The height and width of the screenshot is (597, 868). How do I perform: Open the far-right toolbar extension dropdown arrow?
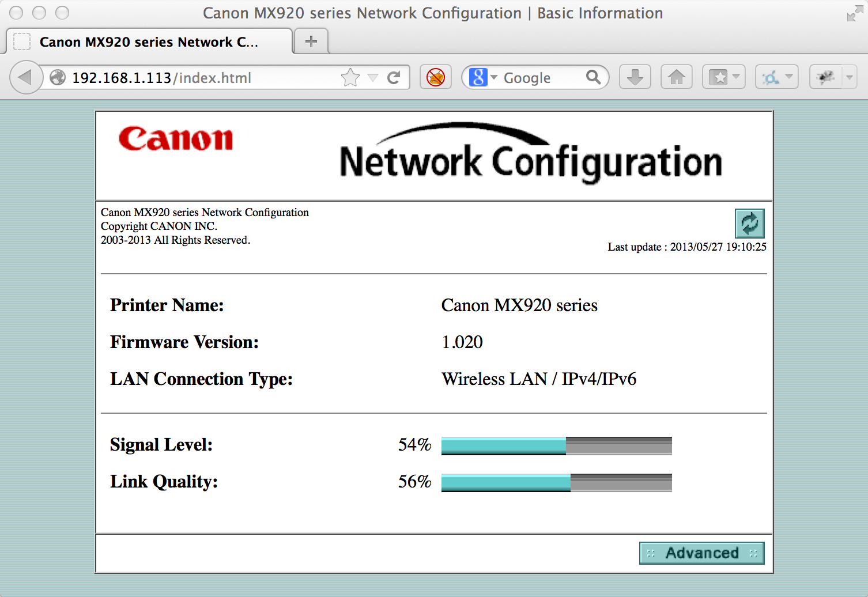click(850, 77)
